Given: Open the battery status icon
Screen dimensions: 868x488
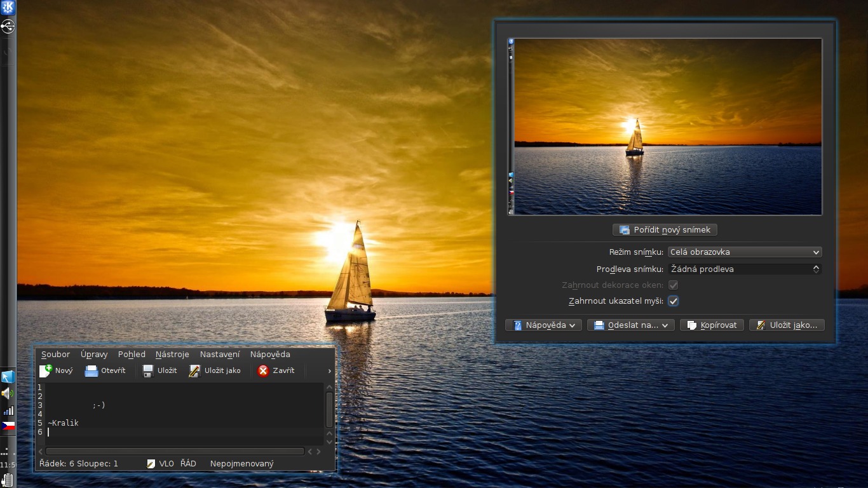Looking at the screenshot, I should (x=6, y=480).
